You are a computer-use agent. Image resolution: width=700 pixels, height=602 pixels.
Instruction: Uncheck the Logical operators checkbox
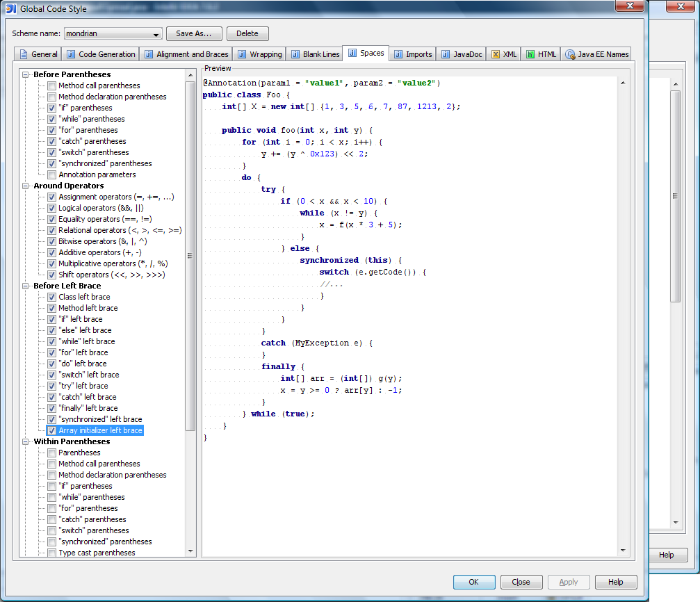[x=51, y=208]
